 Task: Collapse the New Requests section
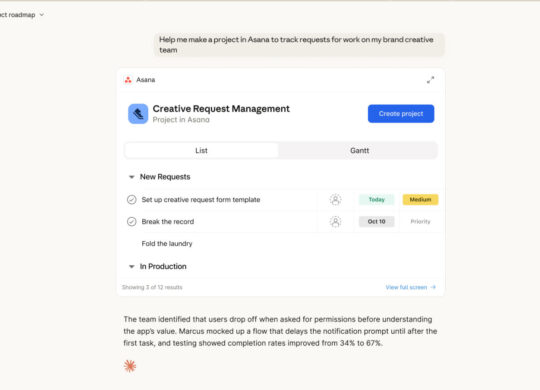pyautogui.click(x=131, y=177)
